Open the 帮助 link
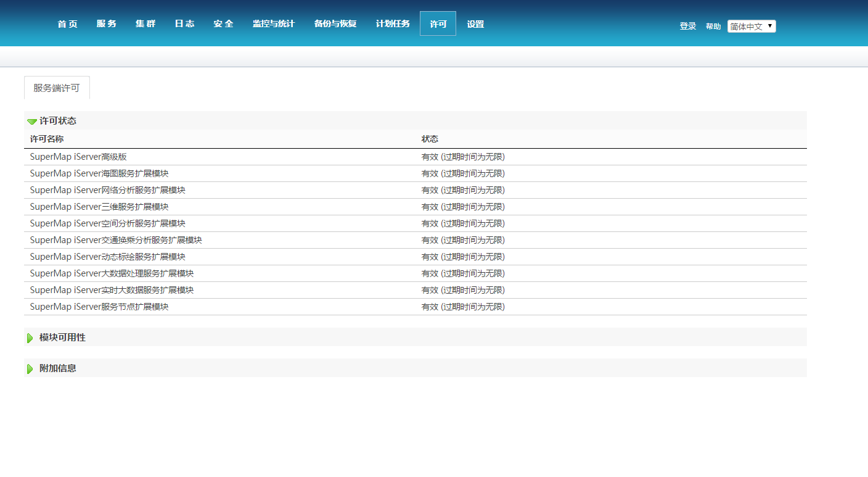This screenshot has width=868, height=477. (x=713, y=27)
